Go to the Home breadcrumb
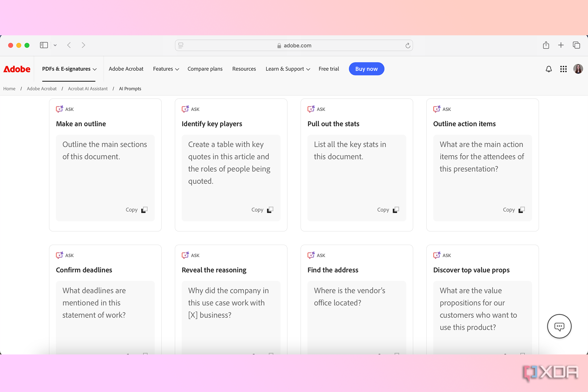 point(10,89)
